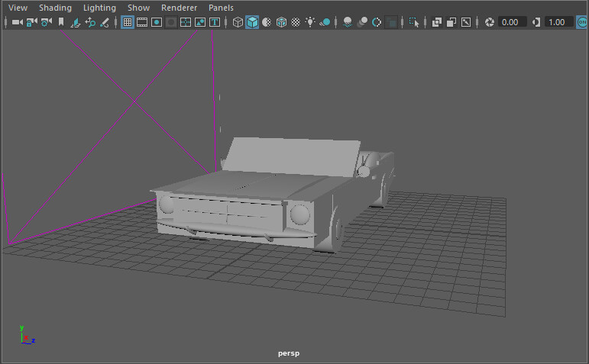Toggle the X-Ray icon
The width and height of the screenshot is (589, 364).
436,22
